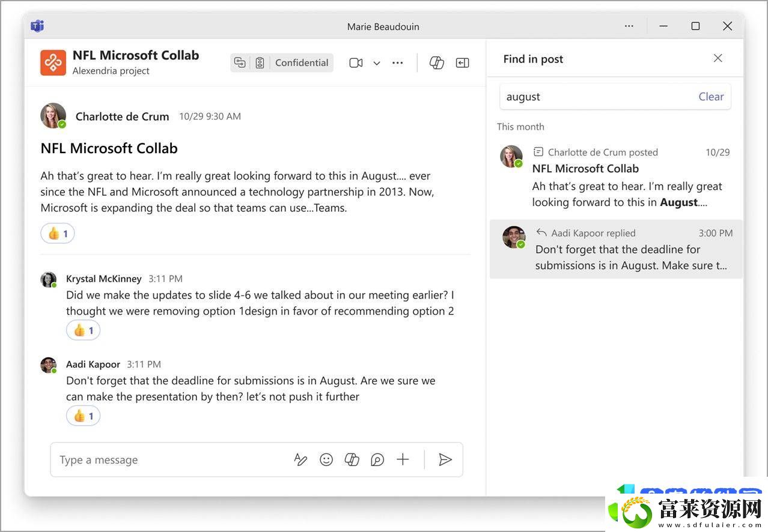Viewport: 768px width, 532px height.
Task: Toggle thumbs up on Krystal's reply
Action: [83, 330]
